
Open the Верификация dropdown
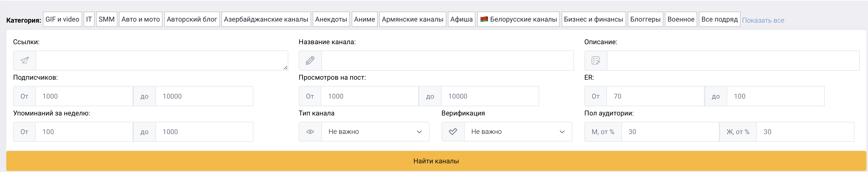[518, 132]
